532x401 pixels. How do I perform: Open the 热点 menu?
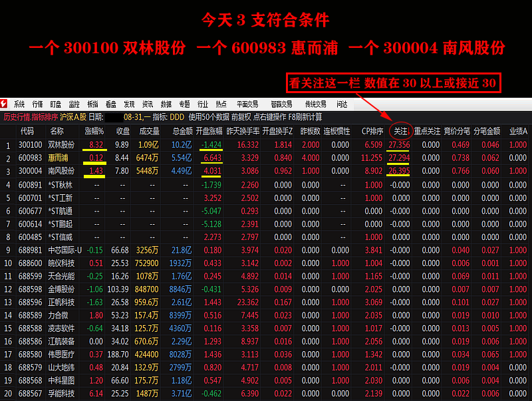221,104
